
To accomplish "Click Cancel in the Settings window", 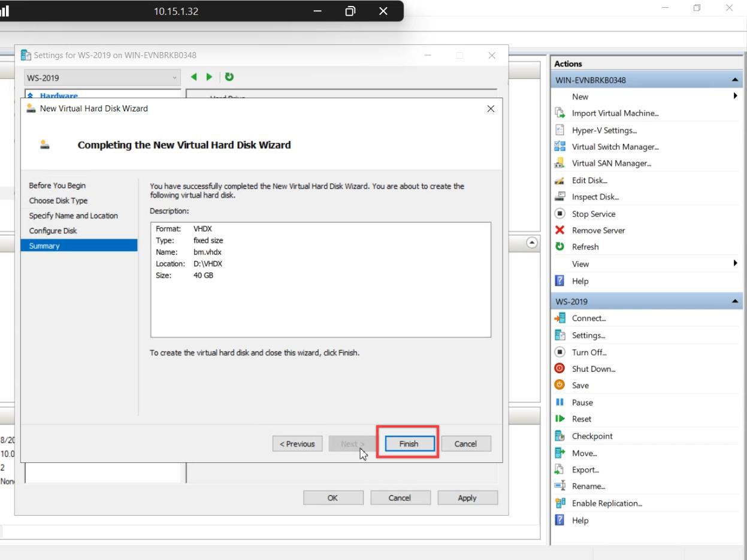I will tap(400, 498).
